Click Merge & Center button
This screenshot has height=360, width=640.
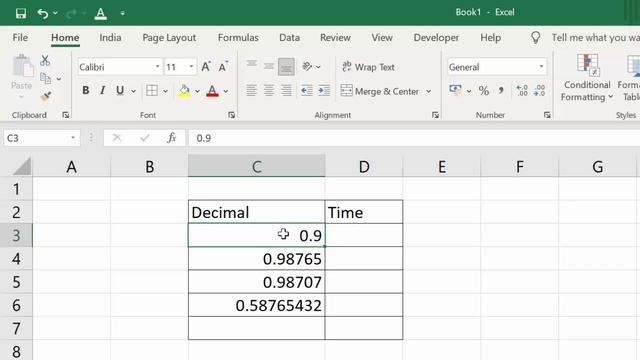click(380, 91)
